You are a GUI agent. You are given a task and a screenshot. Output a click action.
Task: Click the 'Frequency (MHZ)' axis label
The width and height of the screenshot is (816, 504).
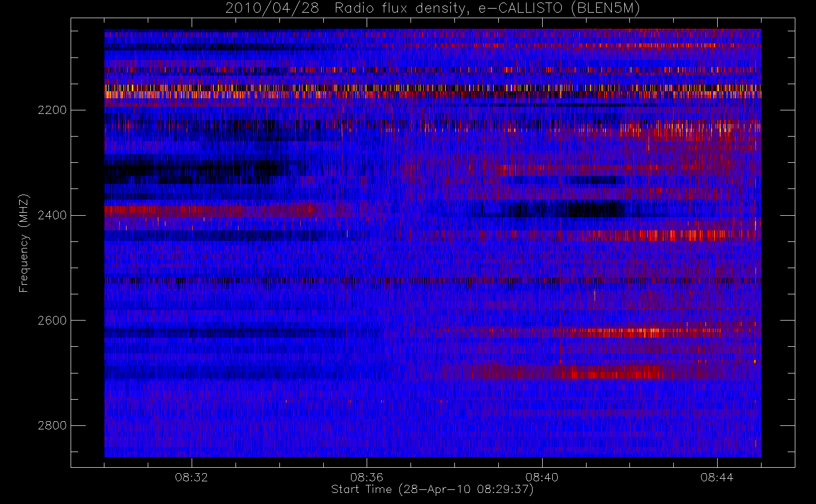tap(24, 243)
